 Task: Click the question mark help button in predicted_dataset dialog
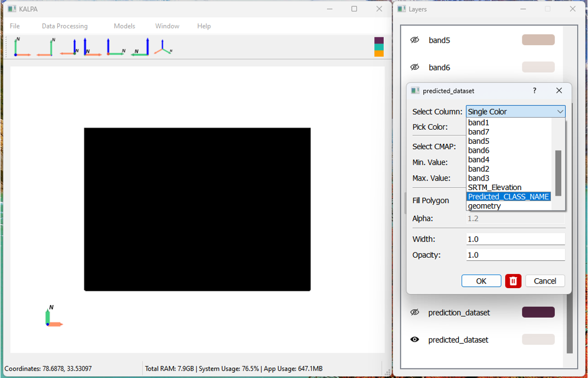click(x=534, y=90)
